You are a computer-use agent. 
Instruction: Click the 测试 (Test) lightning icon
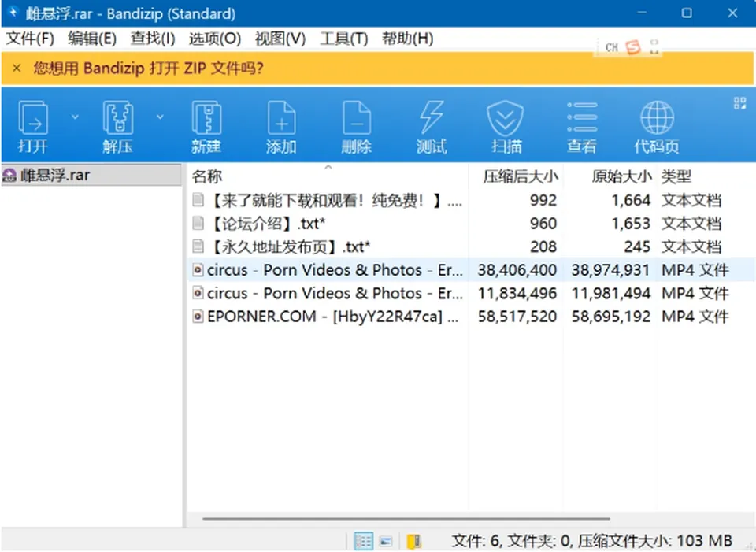[432, 126]
